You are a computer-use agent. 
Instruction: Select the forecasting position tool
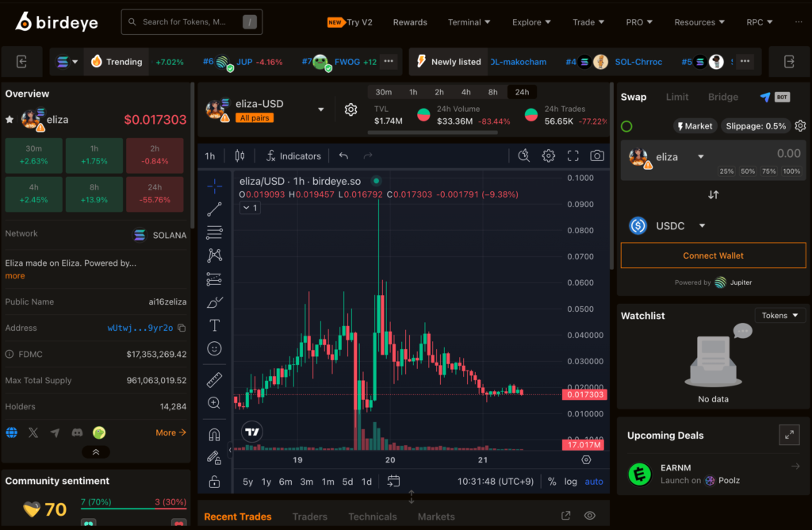click(214, 278)
